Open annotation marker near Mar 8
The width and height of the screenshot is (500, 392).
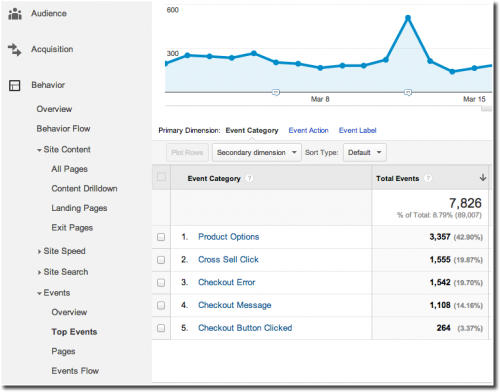[x=276, y=92]
